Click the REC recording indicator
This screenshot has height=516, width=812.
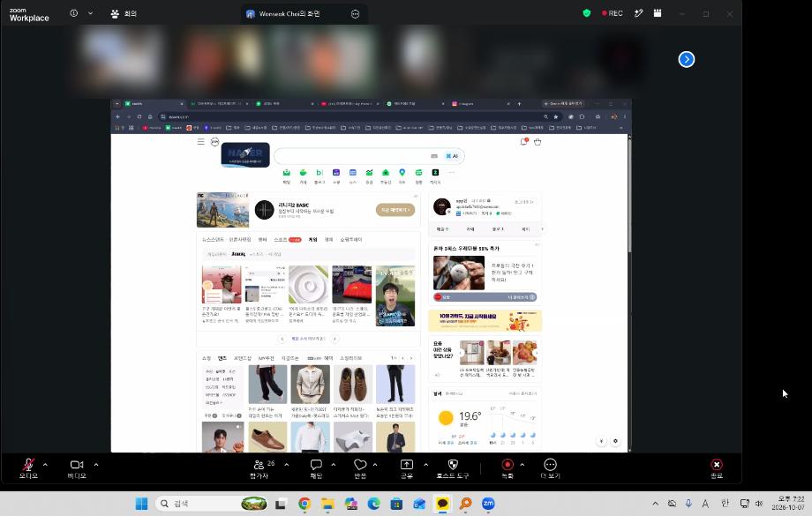(x=613, y=13)
